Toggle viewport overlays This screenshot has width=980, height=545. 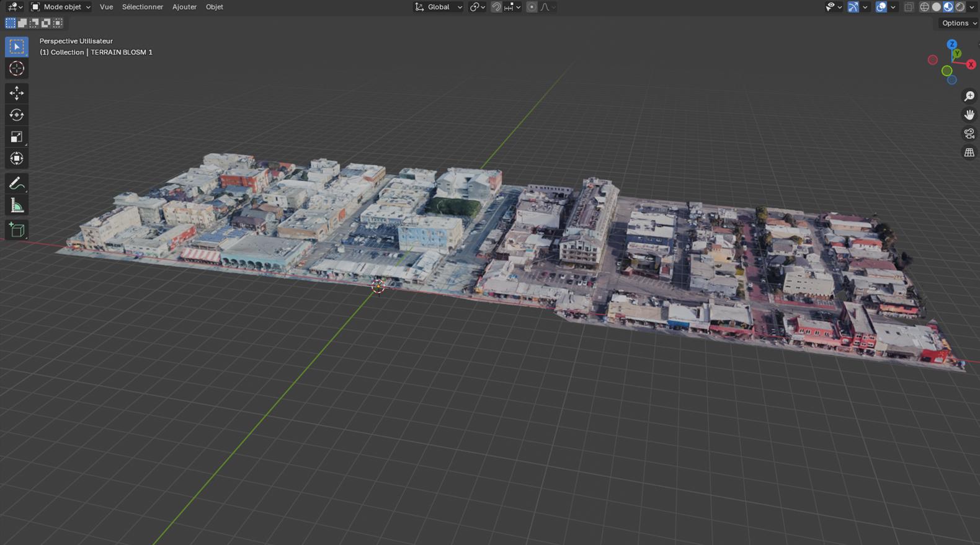(881, 7)
